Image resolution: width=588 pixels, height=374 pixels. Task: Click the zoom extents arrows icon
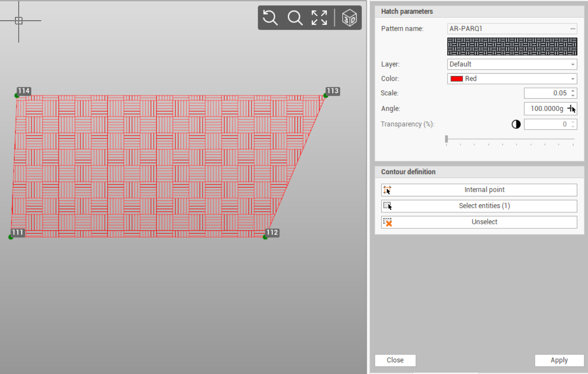(x=319, y=18)
